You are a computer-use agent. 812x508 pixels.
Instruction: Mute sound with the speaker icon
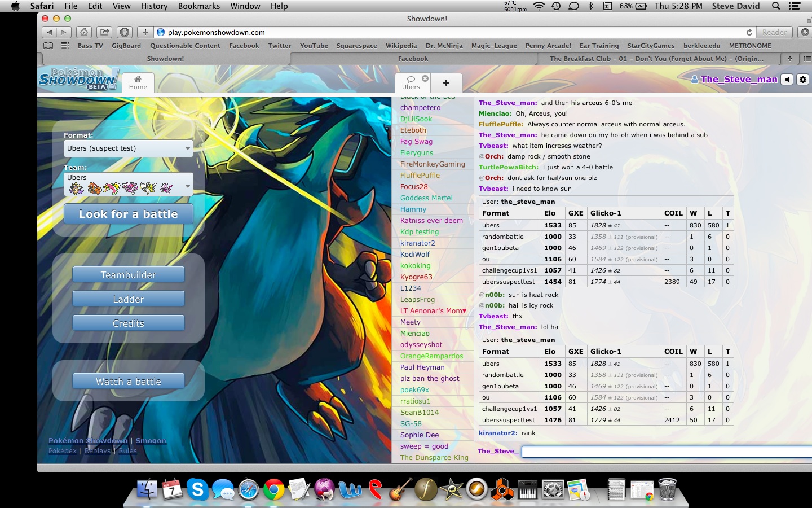pos(787,80)
